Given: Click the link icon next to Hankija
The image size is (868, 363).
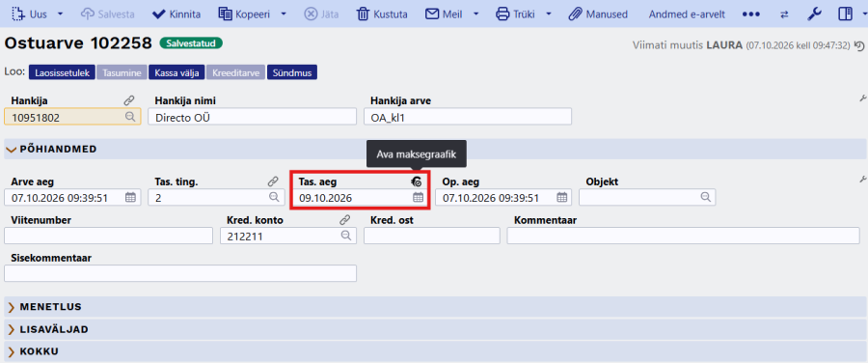Looking at the screenshot, I should (129, 100).
